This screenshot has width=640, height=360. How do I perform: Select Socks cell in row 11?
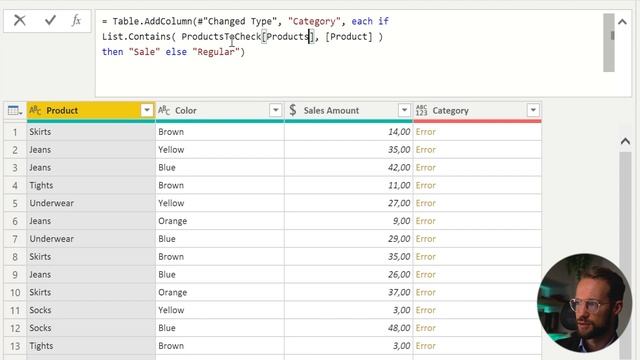91,310
